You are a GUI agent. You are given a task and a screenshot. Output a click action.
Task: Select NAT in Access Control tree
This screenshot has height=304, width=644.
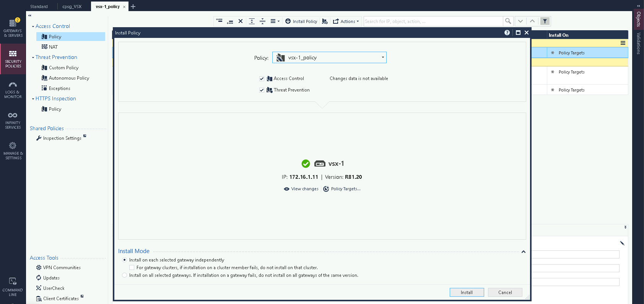53,47
